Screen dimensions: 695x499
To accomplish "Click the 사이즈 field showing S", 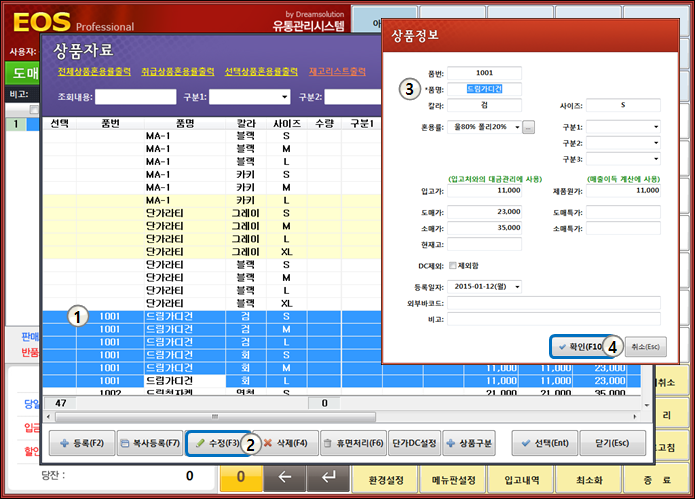I will point(623,105).
